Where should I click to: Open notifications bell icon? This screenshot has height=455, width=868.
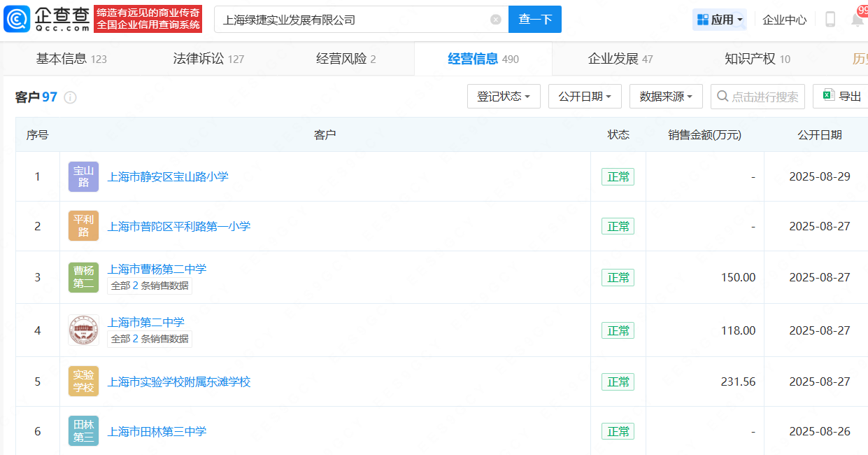pyautogui.click(x=858, y=19)
